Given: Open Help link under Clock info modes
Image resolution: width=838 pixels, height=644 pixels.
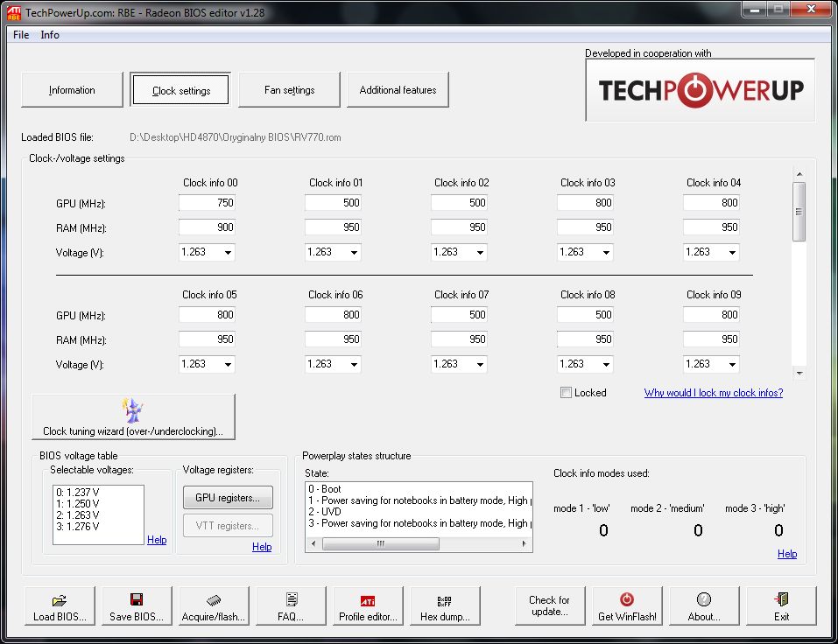Looking at the screenshot, I should tap(787, 554).
